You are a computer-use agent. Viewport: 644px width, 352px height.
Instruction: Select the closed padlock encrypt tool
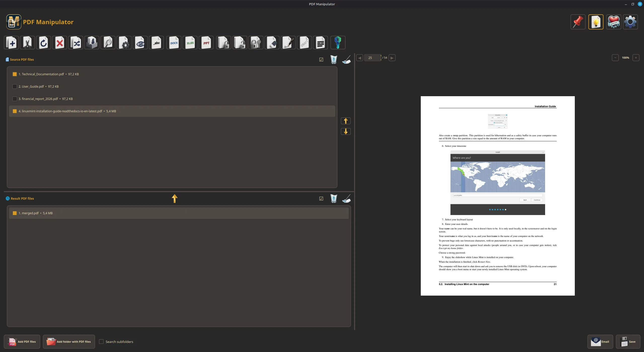(224, 43)
